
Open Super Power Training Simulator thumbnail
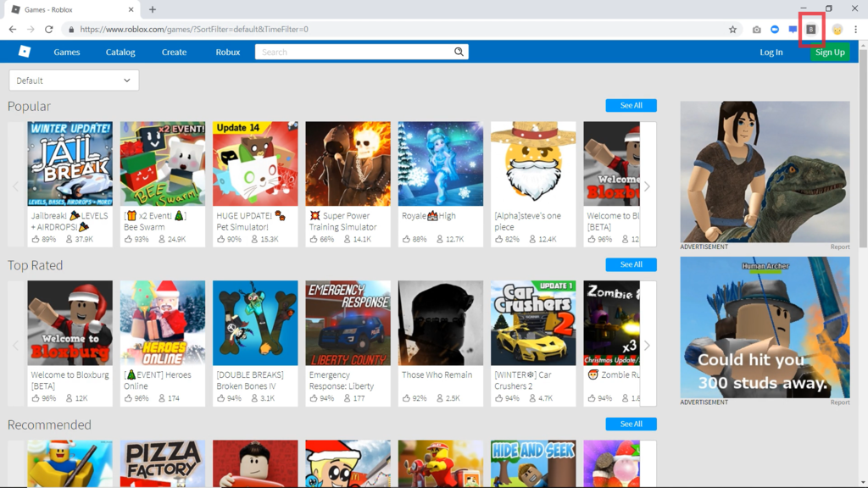[348, 164]
